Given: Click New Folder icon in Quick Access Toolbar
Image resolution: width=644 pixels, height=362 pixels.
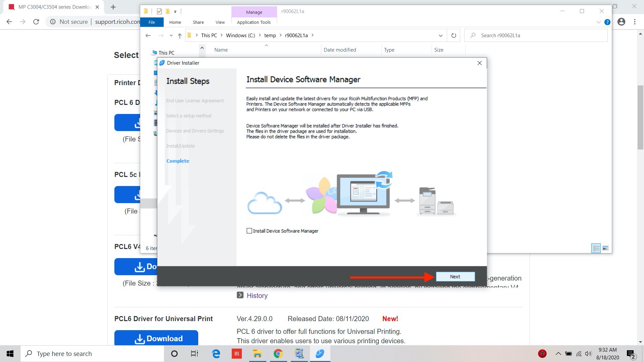Looking at the screenshot, I should click(167, 12).
